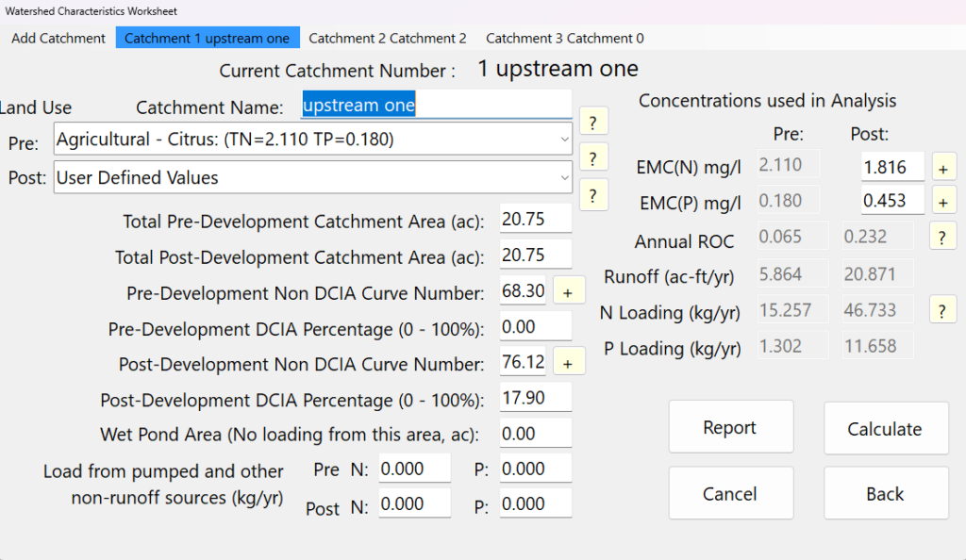Click the Wet Pond Area input field

point(535,435)
